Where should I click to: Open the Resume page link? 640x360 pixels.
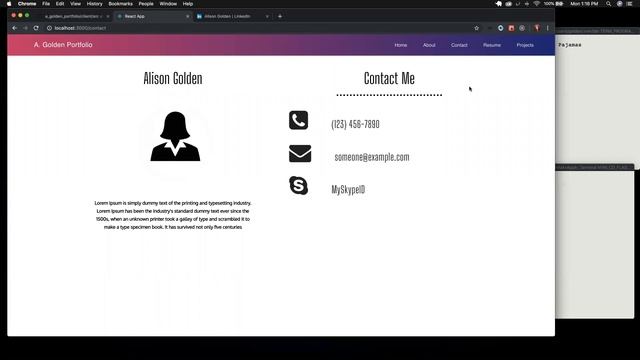492,45
